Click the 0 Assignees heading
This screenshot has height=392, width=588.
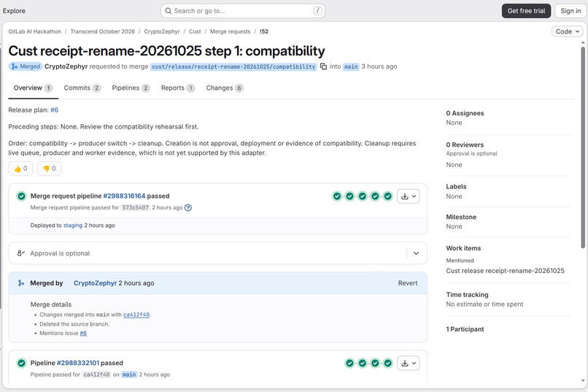(465, 113)
